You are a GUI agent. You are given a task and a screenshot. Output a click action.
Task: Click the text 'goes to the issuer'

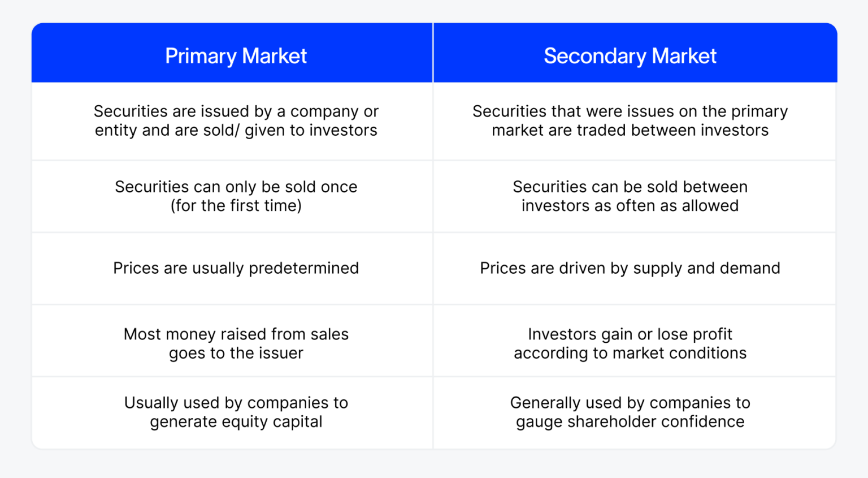pos(236,354)
